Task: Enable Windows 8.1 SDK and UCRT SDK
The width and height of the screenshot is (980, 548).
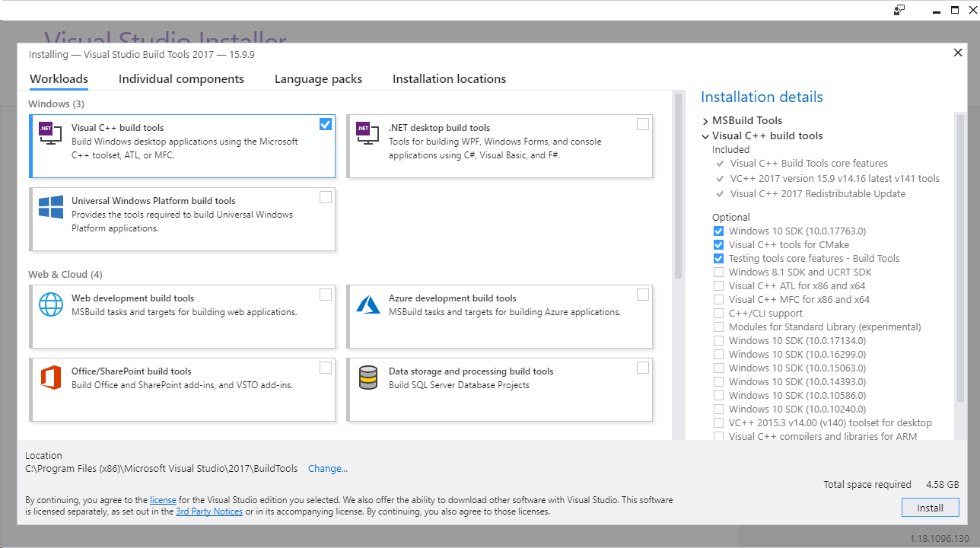Action: pos(718,272)
